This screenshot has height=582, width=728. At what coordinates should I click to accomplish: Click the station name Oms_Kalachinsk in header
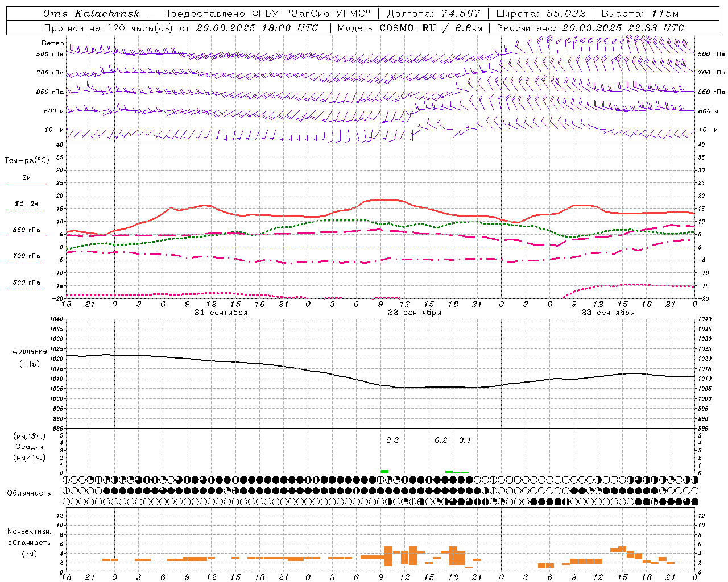92,14
